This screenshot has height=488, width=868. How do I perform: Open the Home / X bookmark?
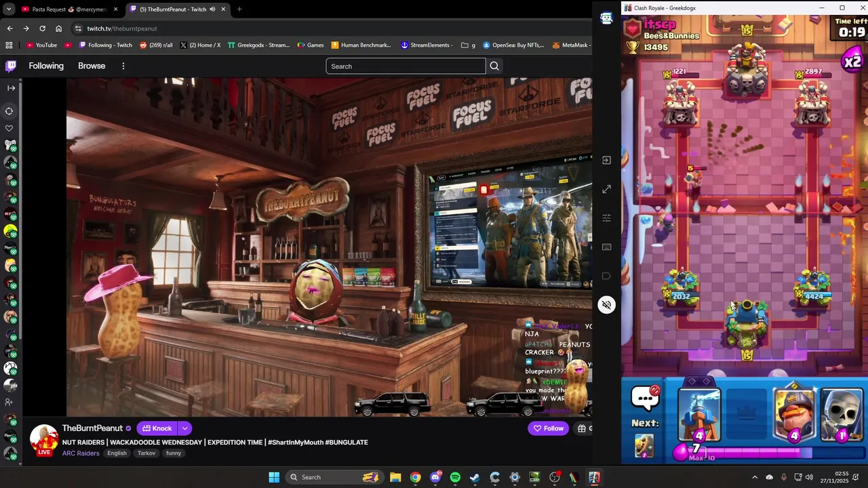(x=200, y=45)
